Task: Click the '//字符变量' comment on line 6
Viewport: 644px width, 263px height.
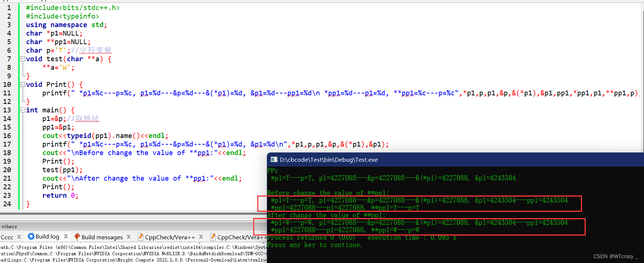Action: click(x=91, y=50)
